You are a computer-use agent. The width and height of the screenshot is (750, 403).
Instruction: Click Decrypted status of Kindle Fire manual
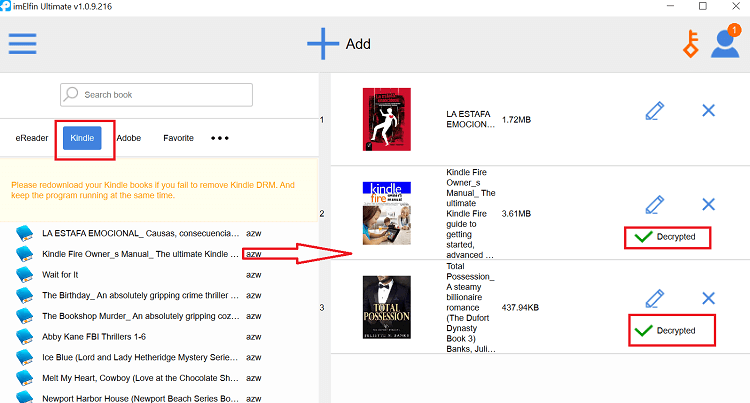coord(665,237)
